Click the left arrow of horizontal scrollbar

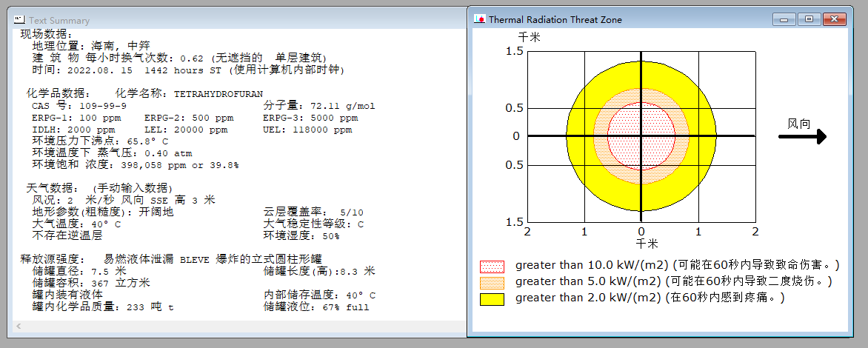(x=19, y=327)
